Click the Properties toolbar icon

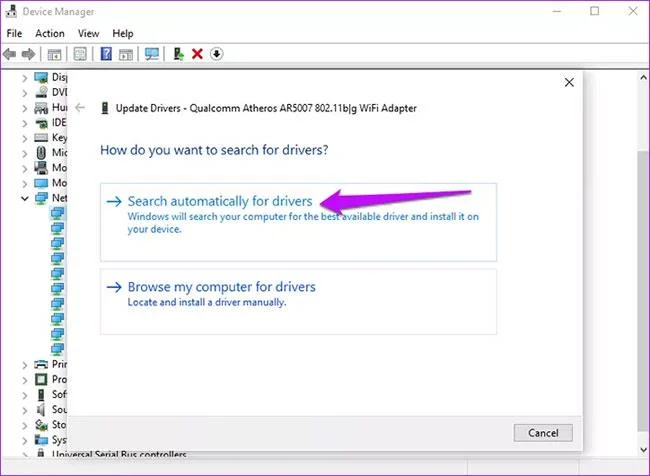[x=80, y=54]
